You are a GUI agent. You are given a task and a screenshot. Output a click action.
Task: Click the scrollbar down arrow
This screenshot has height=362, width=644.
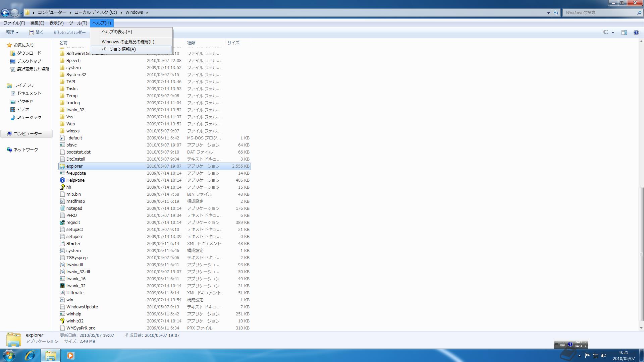(641, 328)
